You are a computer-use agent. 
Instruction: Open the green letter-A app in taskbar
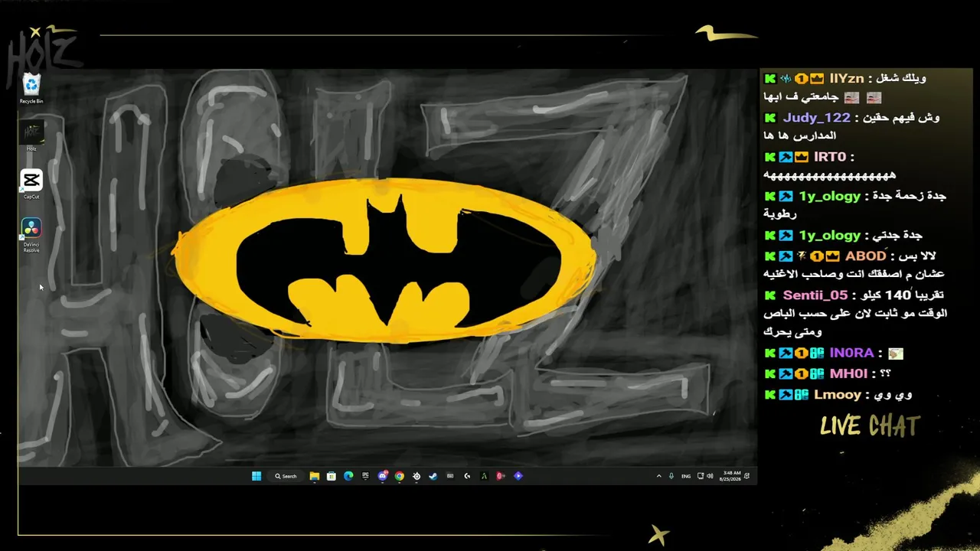pos(484,476)
